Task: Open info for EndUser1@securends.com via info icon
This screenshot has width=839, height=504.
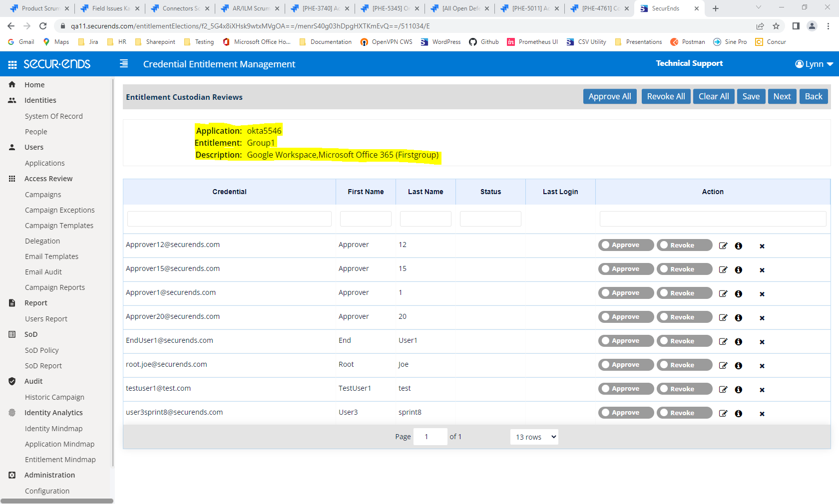Action: [739, 341]
